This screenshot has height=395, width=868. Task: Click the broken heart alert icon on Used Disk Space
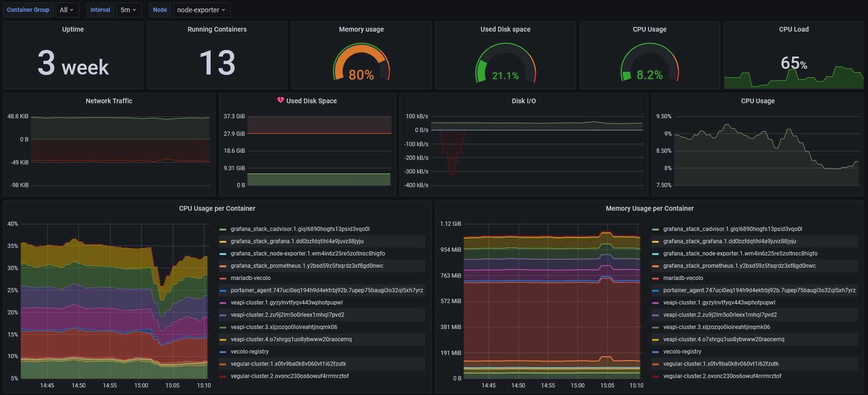coord(281,100)
